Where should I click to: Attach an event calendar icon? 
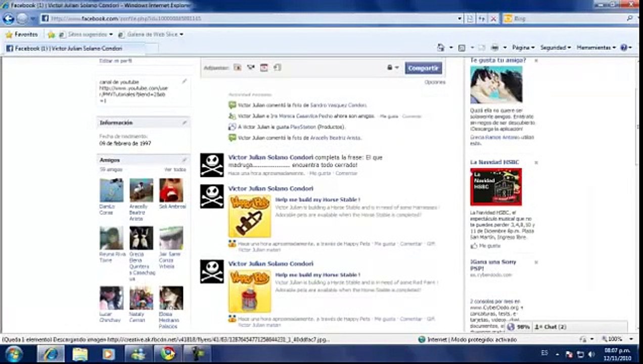click(263, 68)
